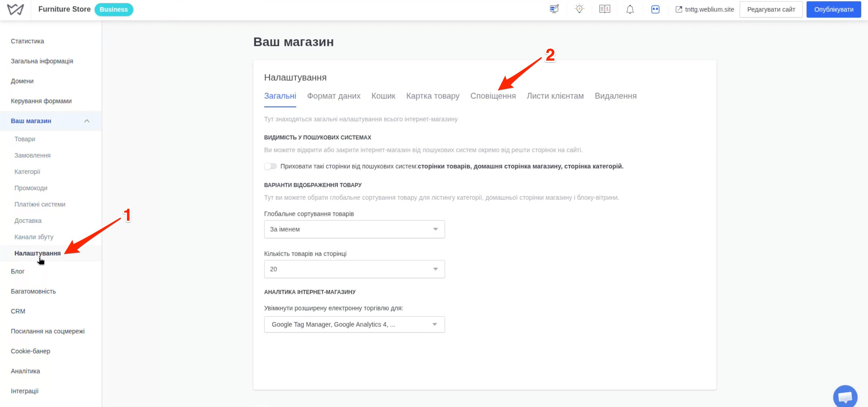Go to the Видалення tab
Screen dimensions: 868x407
point(615,96)
